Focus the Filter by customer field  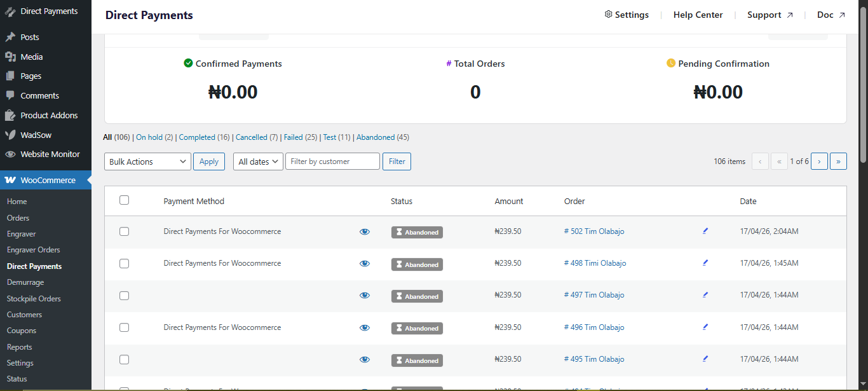pos(332,161)
